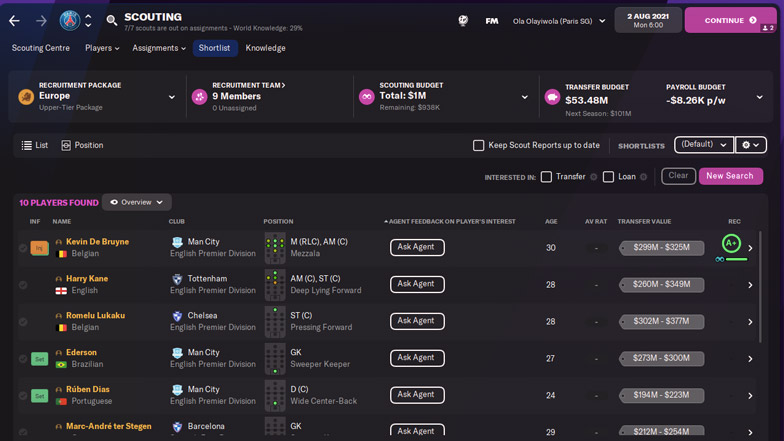Click the info icon beside Loan
The width and height of the screenshot is (784, 441).
[x=644, y=177]
